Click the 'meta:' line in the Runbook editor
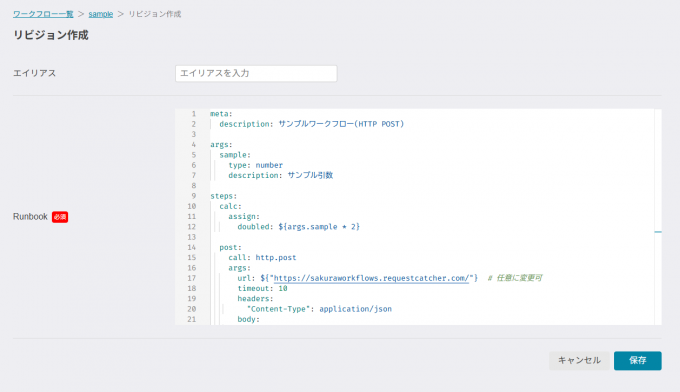The image size is (680, 392). [222, 114]
